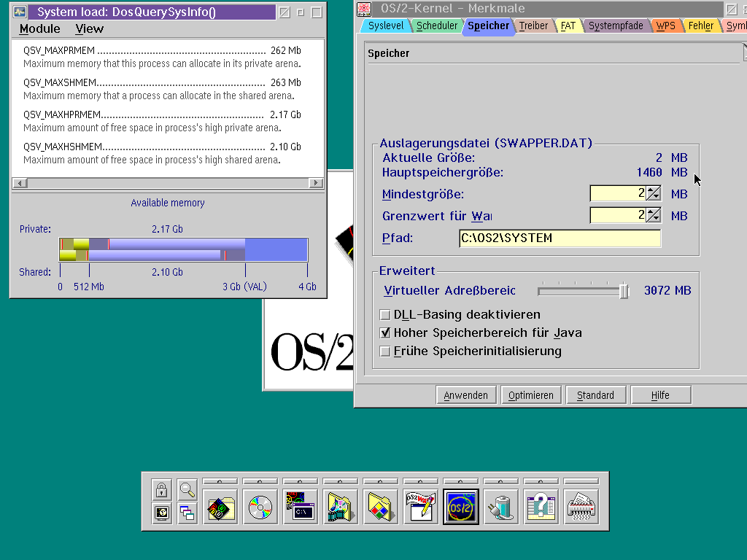
Task: Expand the drawer above the OS/2 Warp pencil icon
Action: (420, 481)
